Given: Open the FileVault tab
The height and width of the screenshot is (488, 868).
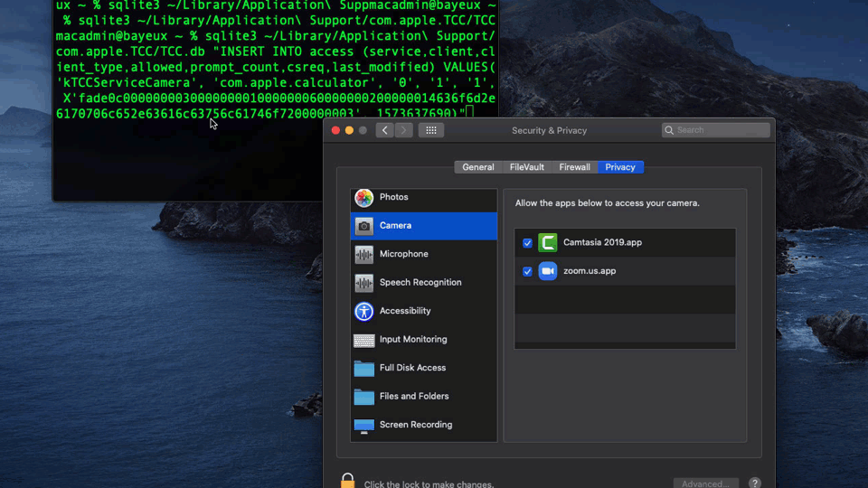Looking at the screenshot, I should (527, 167).
